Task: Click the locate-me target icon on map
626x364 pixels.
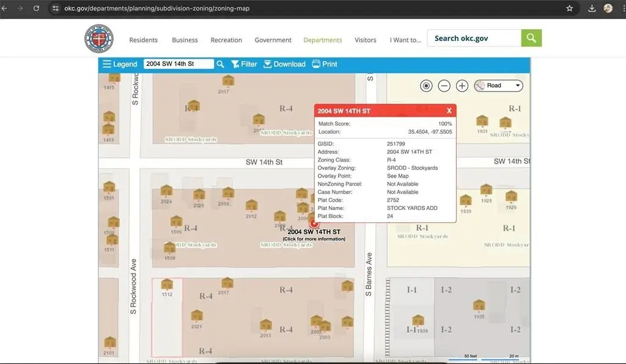Action: click(426, 86)
